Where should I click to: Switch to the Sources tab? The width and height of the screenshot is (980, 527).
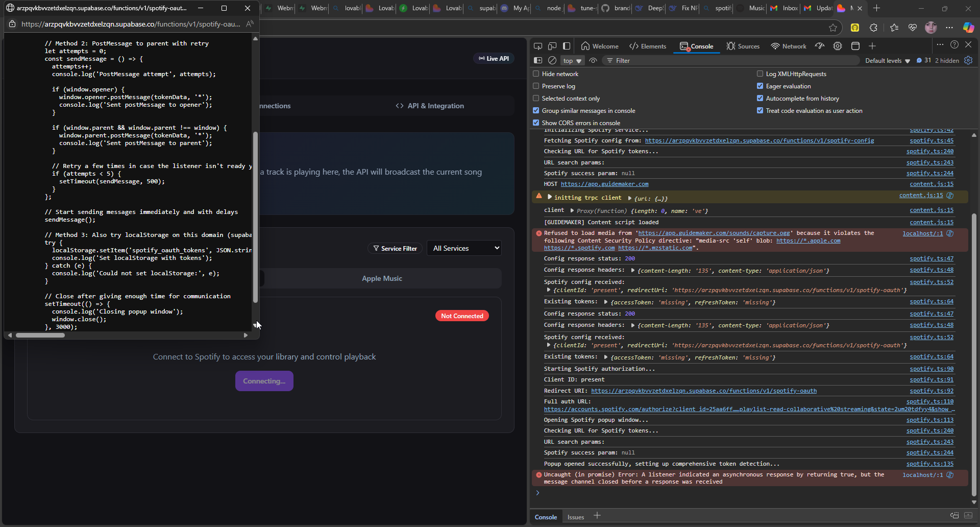click(743, 46)
